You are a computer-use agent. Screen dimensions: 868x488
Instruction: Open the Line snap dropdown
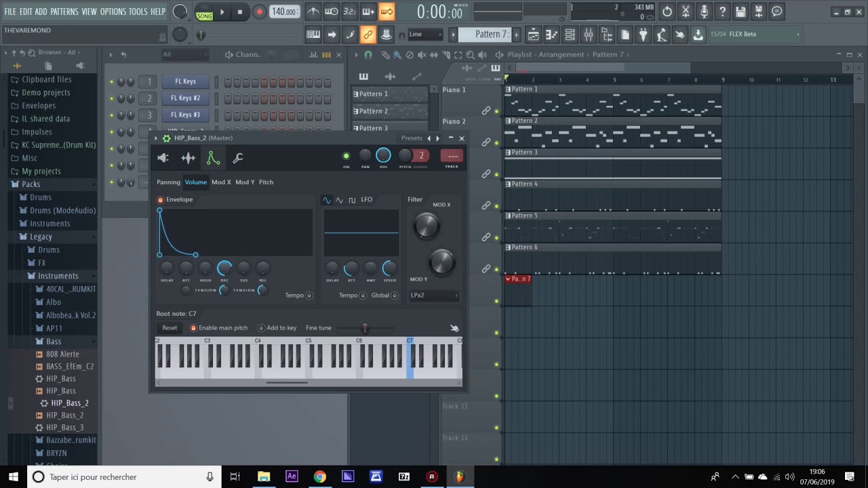[425, 35]
